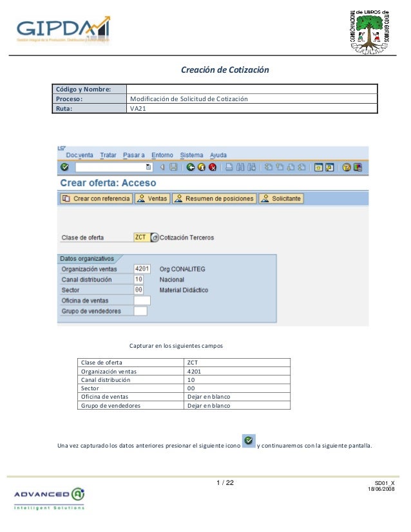Click the green Back arrow icon
The image size is (411, 532).
[x=191, y=167]
